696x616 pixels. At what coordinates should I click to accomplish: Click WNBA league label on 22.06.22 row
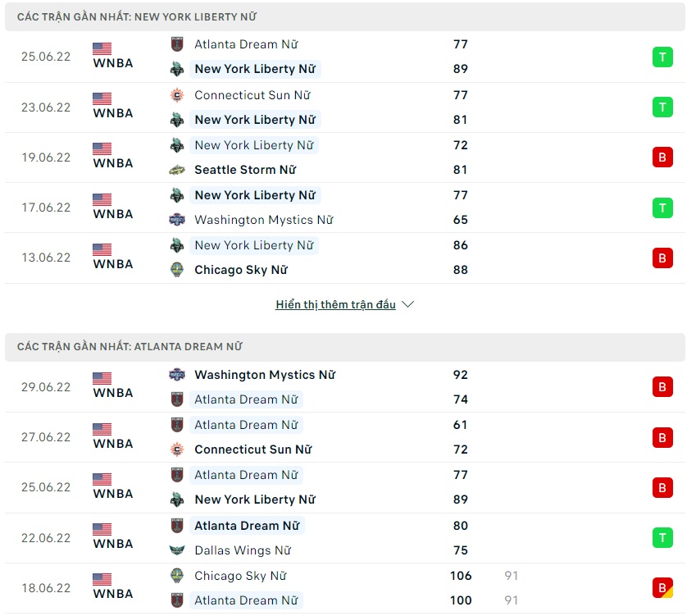[x=113, y=544]
